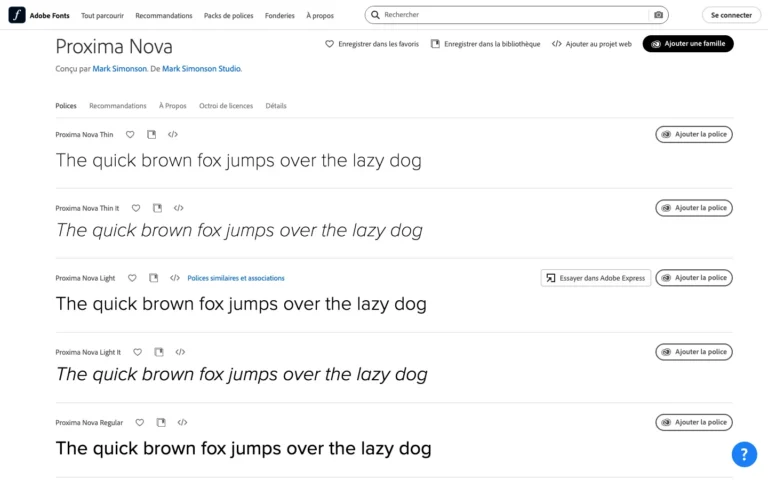Select the Polices tab
The image size is (768, 480).
click(x=66, y=106)
